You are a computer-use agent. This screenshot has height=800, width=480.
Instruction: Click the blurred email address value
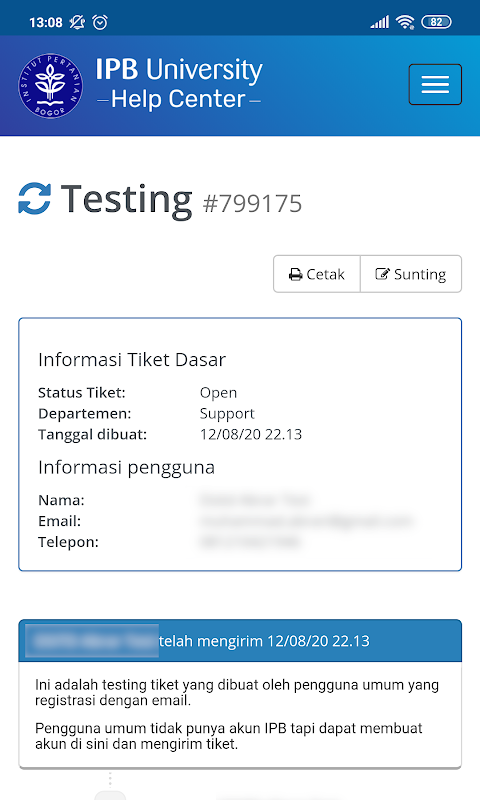coord(306,521)
